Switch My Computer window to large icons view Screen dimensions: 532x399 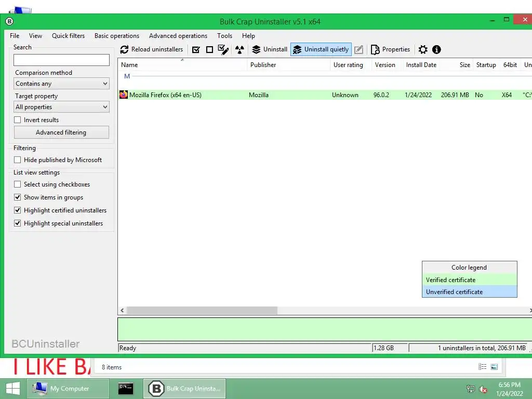494,367
